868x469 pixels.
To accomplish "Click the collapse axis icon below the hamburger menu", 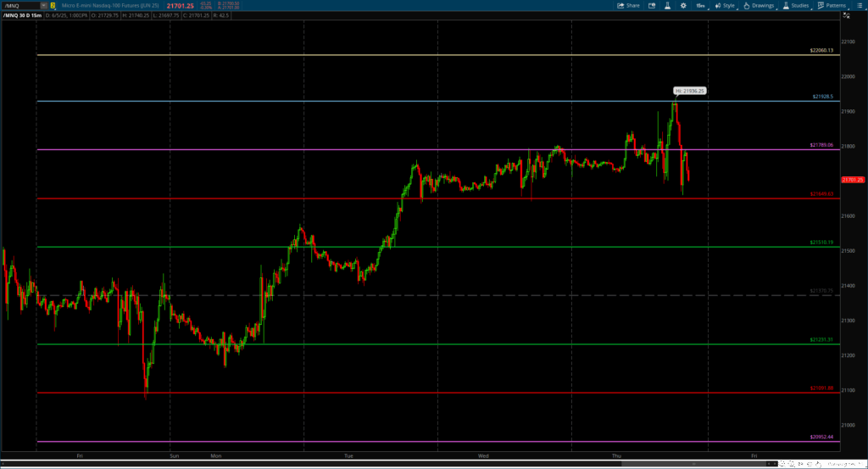I will click(847, 15).
